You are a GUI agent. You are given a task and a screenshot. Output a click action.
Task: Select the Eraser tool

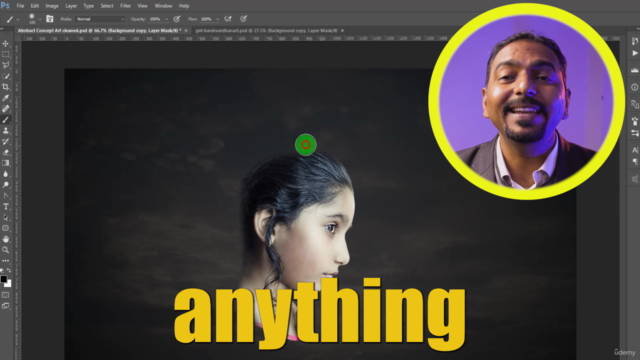(x=5, y=152)
